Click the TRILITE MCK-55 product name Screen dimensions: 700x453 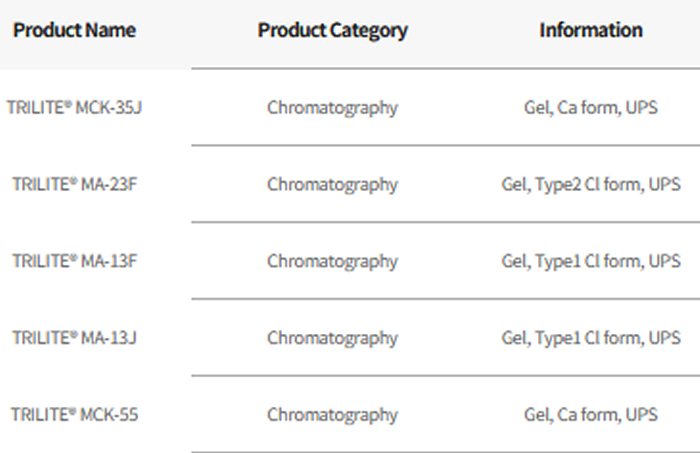(74, 414)
